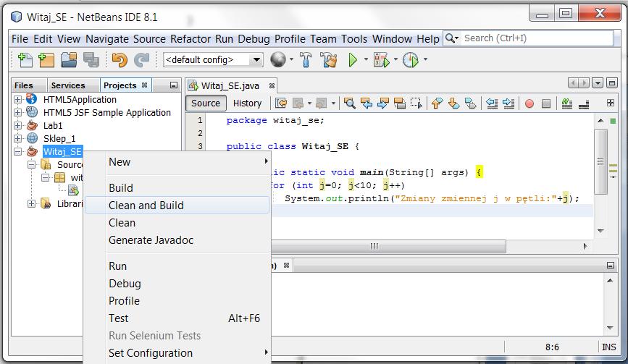Expand the HTML5Application project node
Image resolution: width=628 pixels, height=364 pixels.
click(x=17, y=99)
